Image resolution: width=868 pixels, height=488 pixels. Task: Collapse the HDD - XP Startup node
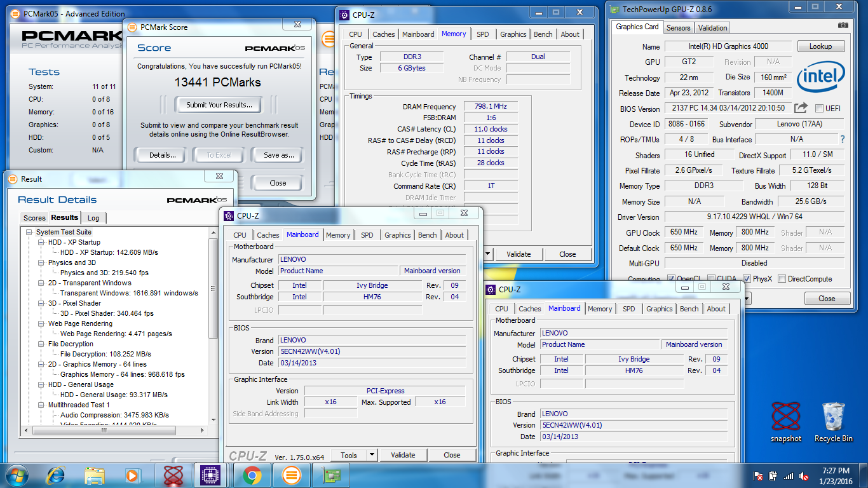point(41,243)
